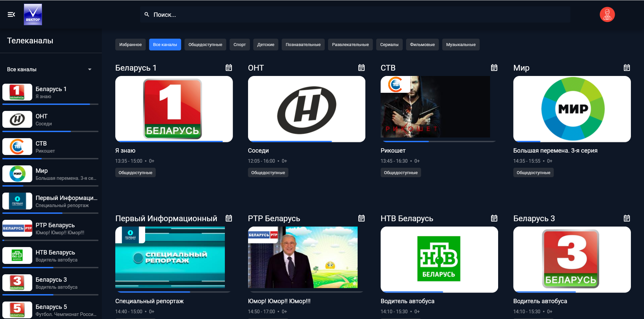Viewport: 644px width, 319px height.
Task: Click progress bar under Беларусь 1 card
Action: [x=174, y=142]
